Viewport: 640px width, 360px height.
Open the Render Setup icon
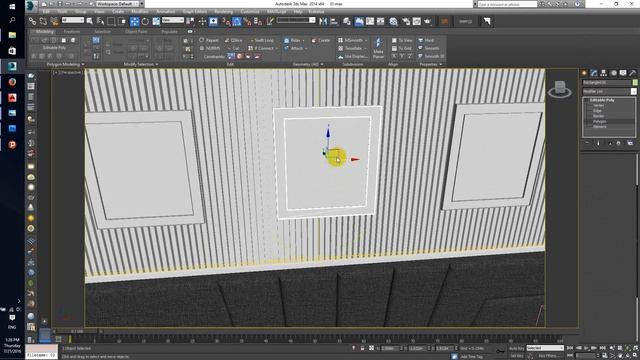(x=406, y=21)
